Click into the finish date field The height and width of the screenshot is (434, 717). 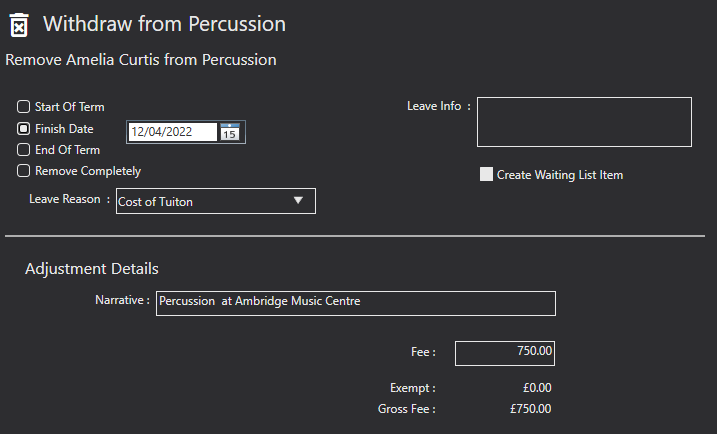click(x=173, y=132)
